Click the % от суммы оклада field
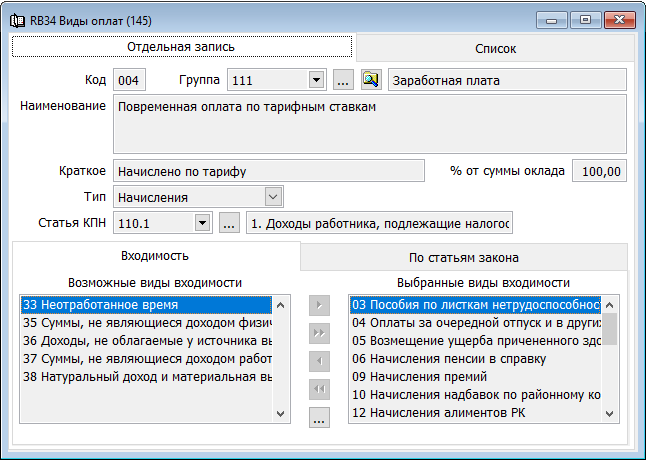647x460 pixels. pyautogui.click(x=599, y=171)
